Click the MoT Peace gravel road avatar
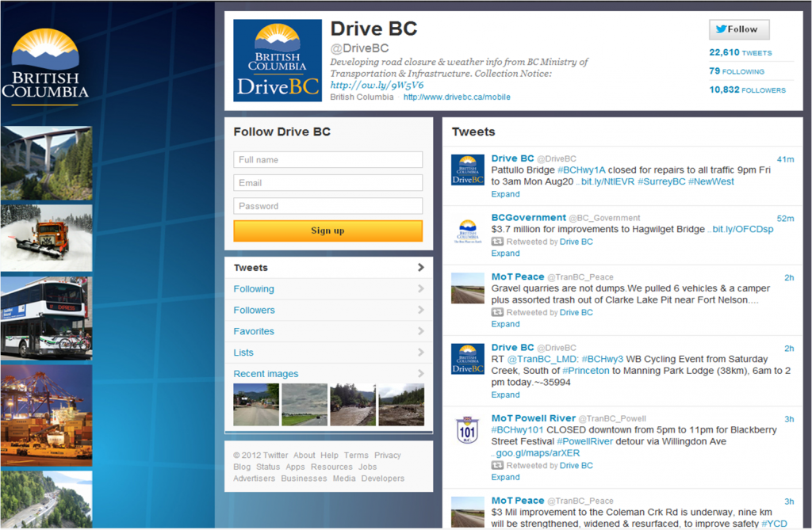Viewport: 812px width, 530px height. [x=467, y=288]
